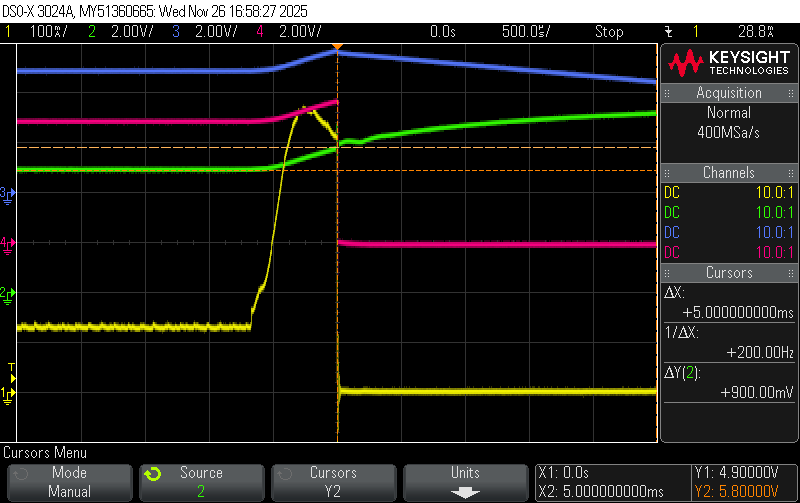
Task: Open the Units softkey menu
Action: pos(466,482)
